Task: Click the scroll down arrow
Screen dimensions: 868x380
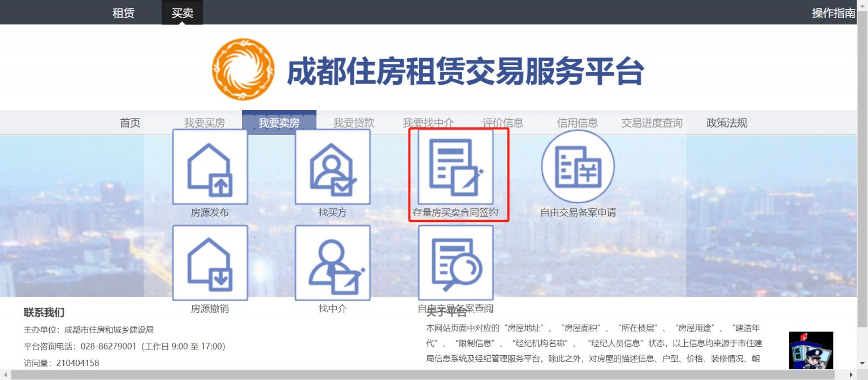Action: tap(862, 364)
